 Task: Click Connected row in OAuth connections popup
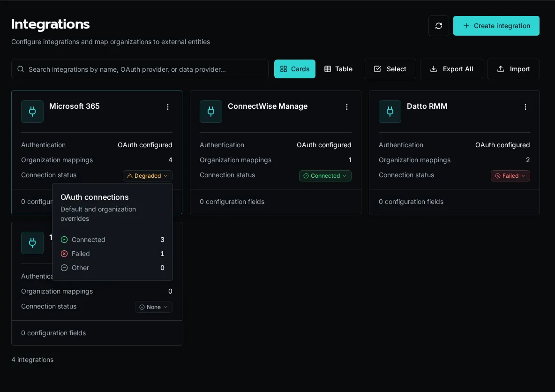click(x=112, y=240)
